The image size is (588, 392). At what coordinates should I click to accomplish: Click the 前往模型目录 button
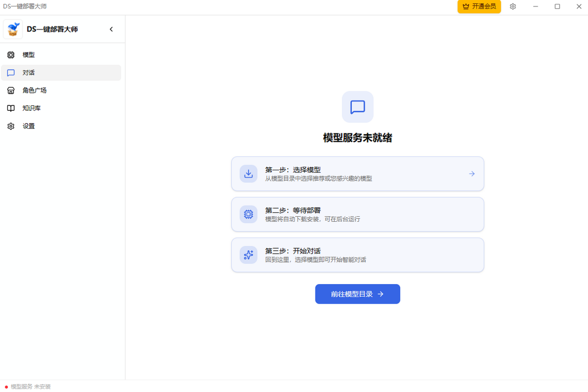point(358,294)
